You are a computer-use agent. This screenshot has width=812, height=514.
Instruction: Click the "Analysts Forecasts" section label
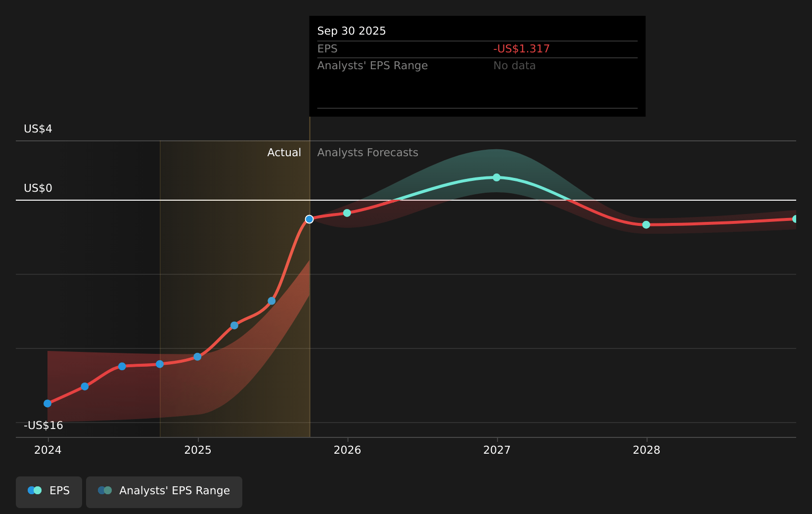click(367, 153)
